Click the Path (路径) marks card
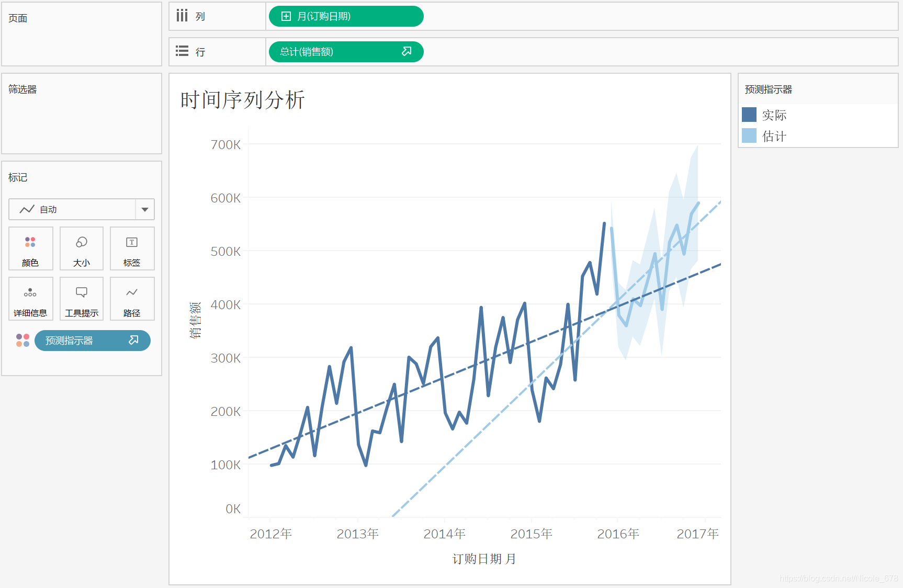Viewport: 903px width, 588px height. (x=132, y=299)
